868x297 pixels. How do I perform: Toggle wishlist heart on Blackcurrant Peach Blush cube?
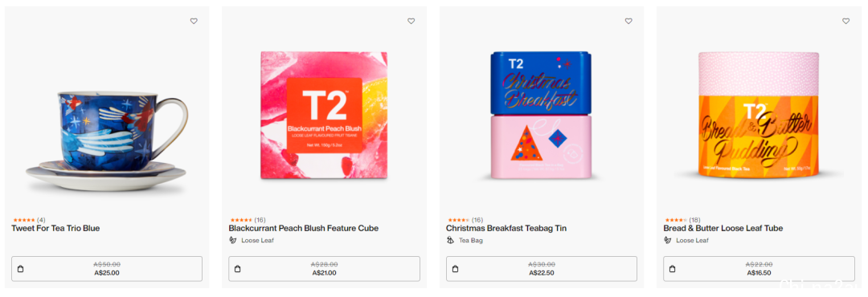coord(411,21)
